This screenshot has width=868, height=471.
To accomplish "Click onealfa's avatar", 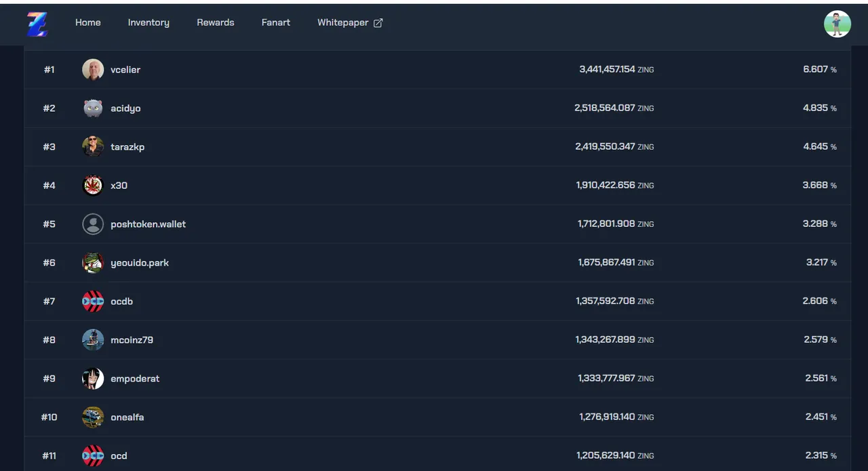I will (93, 417).
